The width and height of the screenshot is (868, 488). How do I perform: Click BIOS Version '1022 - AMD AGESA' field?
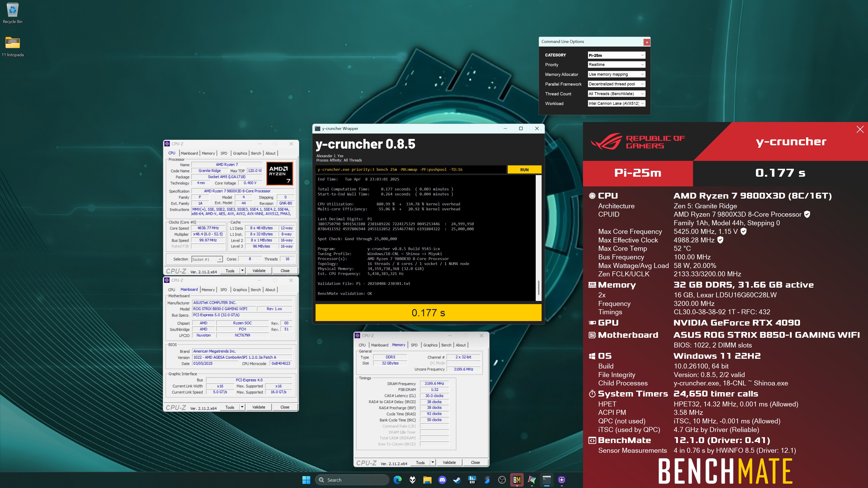click(242, 357)
